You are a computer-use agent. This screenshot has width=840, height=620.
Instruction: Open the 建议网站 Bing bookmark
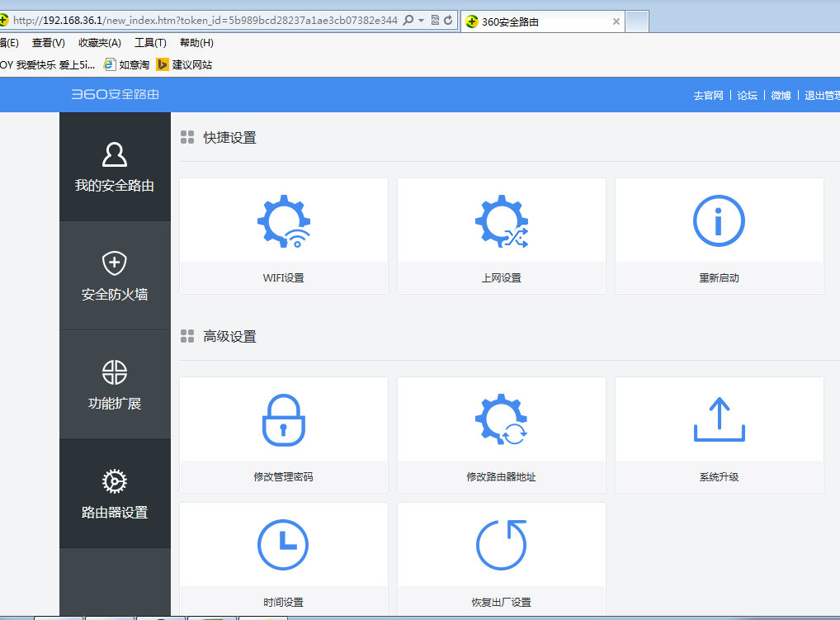184,65
